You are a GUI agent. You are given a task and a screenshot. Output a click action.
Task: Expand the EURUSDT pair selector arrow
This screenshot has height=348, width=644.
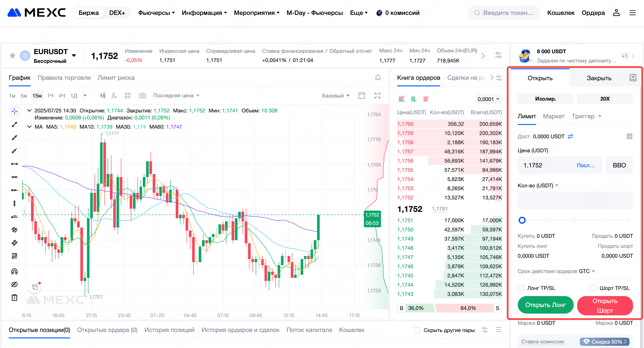74,55
